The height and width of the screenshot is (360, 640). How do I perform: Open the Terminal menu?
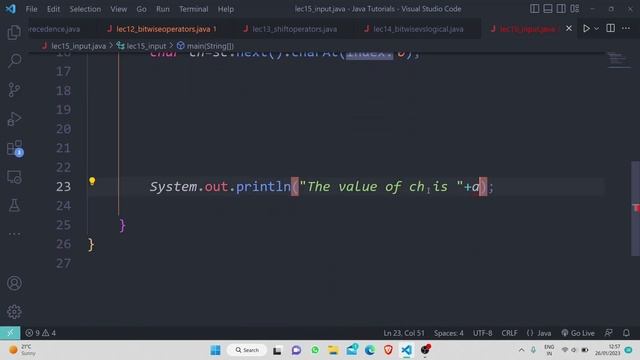tap(193, 9)
